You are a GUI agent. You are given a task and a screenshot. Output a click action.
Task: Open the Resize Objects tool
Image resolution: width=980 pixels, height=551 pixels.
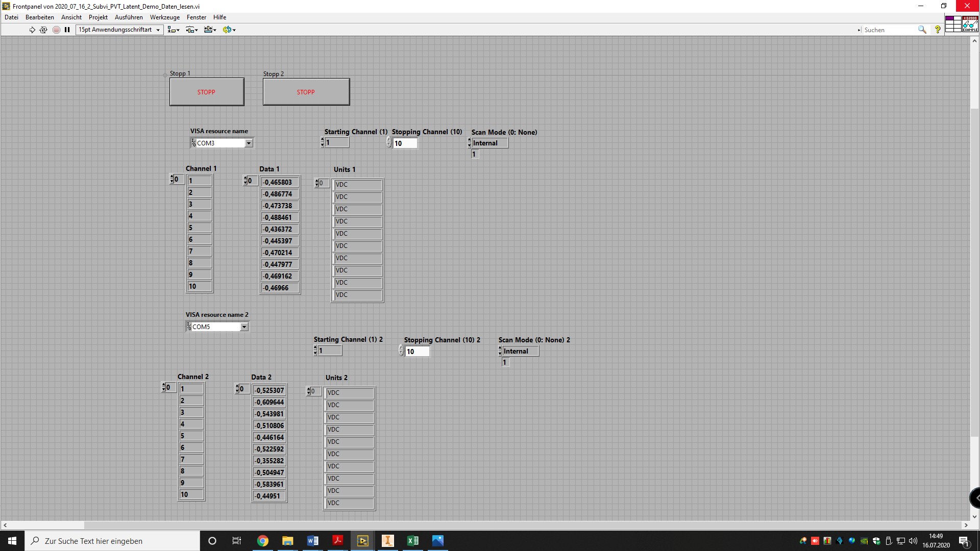pos(210,30)
